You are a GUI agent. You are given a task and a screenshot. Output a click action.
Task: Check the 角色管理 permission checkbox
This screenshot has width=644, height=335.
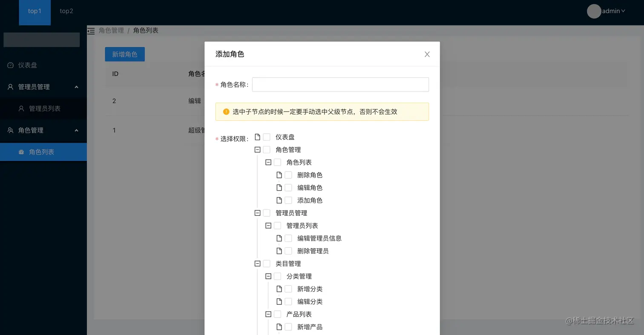pos(267,150)
